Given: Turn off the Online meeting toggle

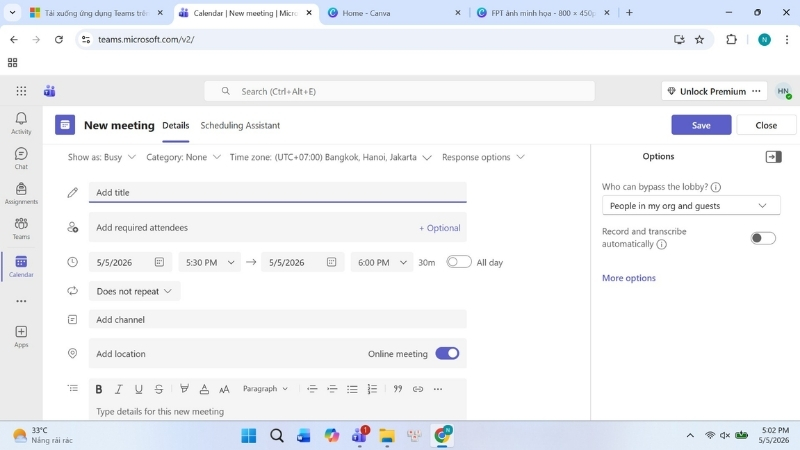Looking at the screenshot, I should pos(447,354).
